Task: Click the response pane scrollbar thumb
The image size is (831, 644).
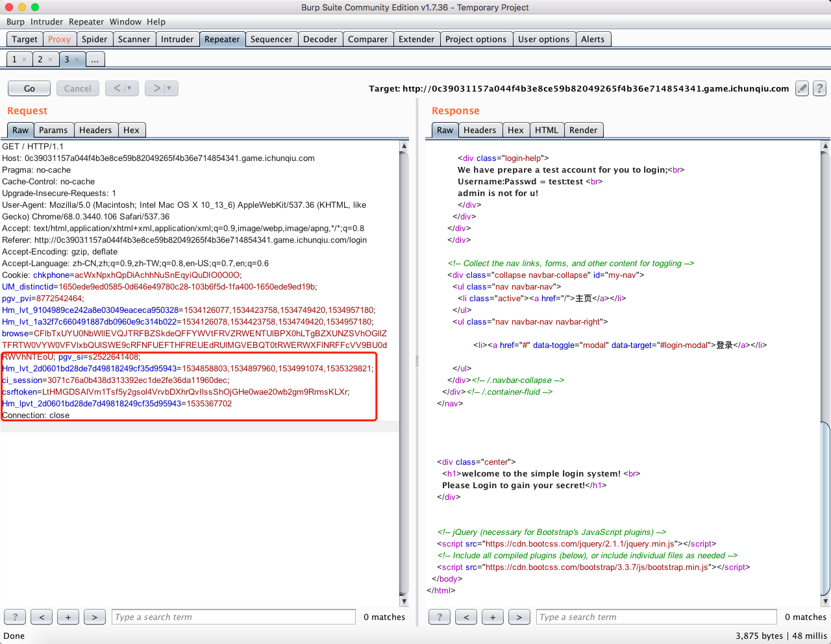Action: coord(825,508)
